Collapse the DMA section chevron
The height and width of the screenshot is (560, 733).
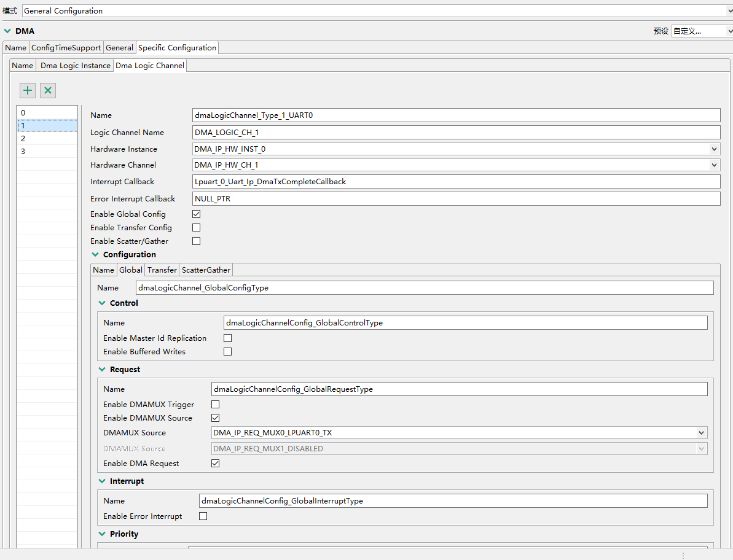point(7,31)
